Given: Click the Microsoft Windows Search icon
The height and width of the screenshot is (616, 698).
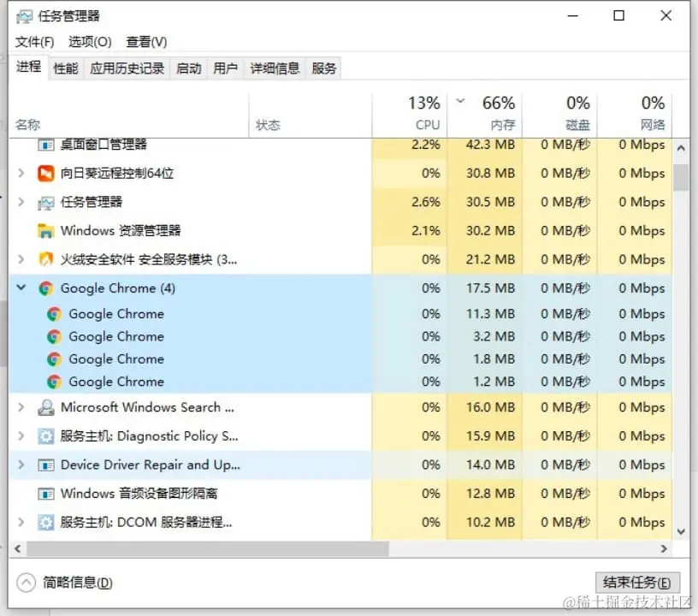Looking at the screenshot, I should [46, 407].
